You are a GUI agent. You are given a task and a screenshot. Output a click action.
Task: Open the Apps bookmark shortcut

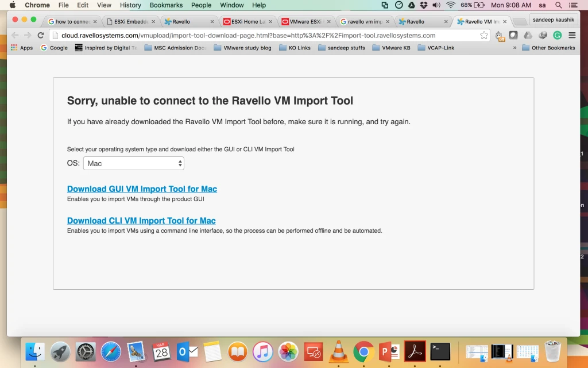pos(22,48)
